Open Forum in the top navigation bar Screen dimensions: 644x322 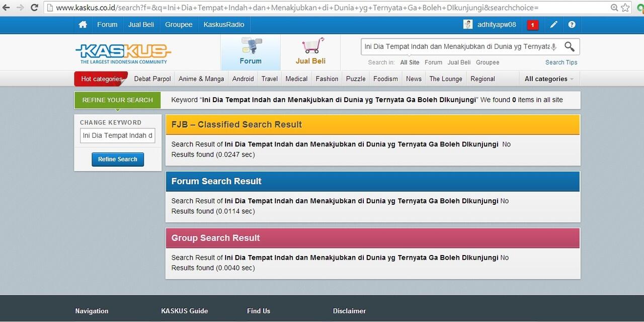(107, 25)
